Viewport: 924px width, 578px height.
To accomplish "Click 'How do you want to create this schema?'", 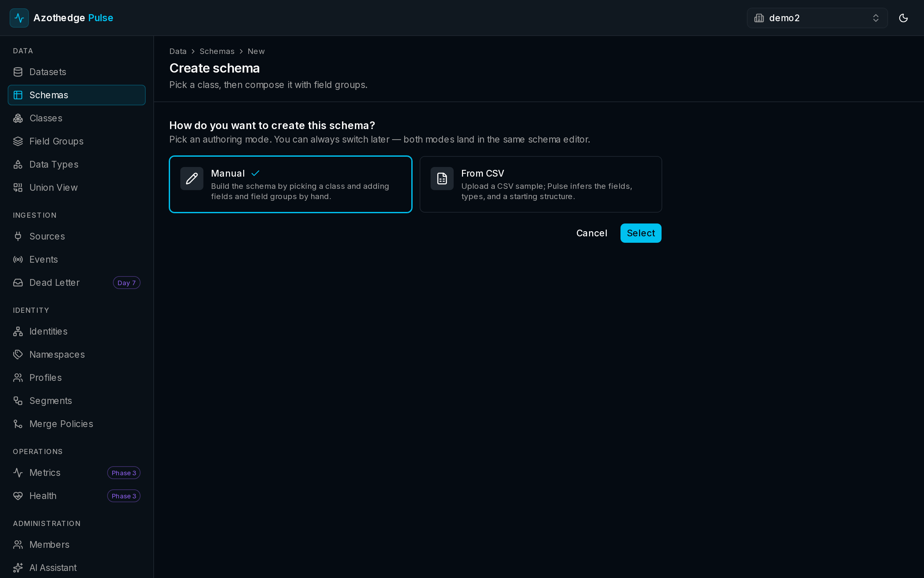I will pos(272,125).
